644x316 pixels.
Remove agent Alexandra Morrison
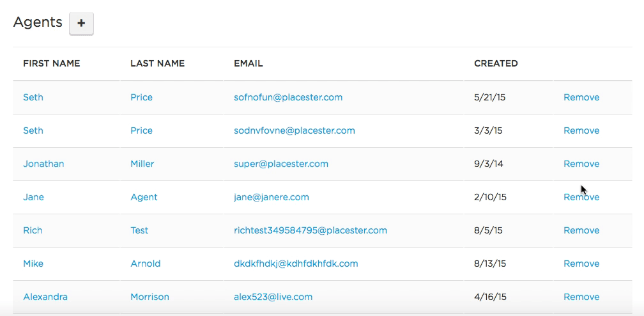581,297
